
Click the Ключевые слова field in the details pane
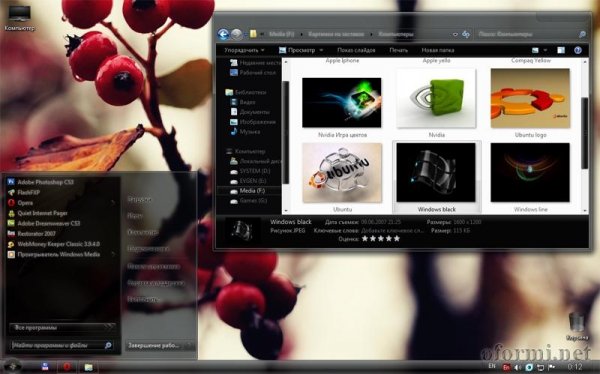point(392,230)
